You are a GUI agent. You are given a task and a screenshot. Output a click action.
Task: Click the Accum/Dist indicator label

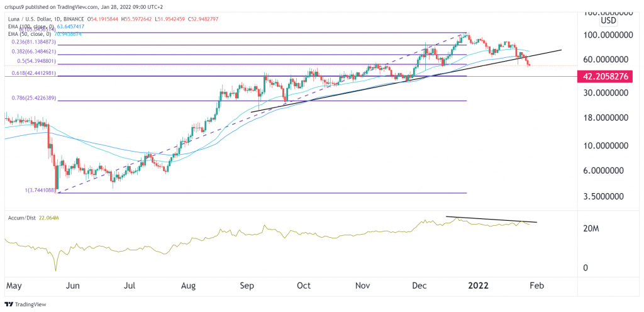(x=21, y=218)
